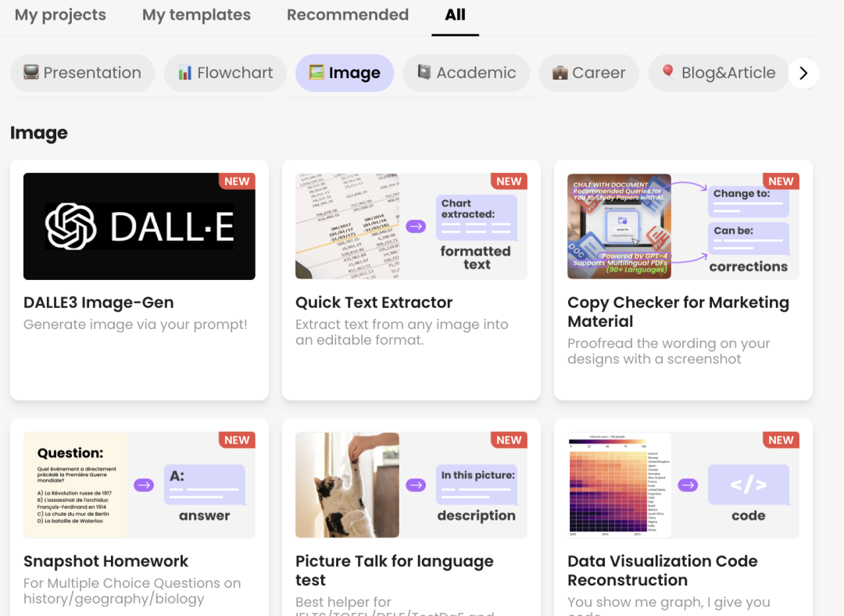Click Quick Text Extractor title
844x616 pixels.
(374, 303)
